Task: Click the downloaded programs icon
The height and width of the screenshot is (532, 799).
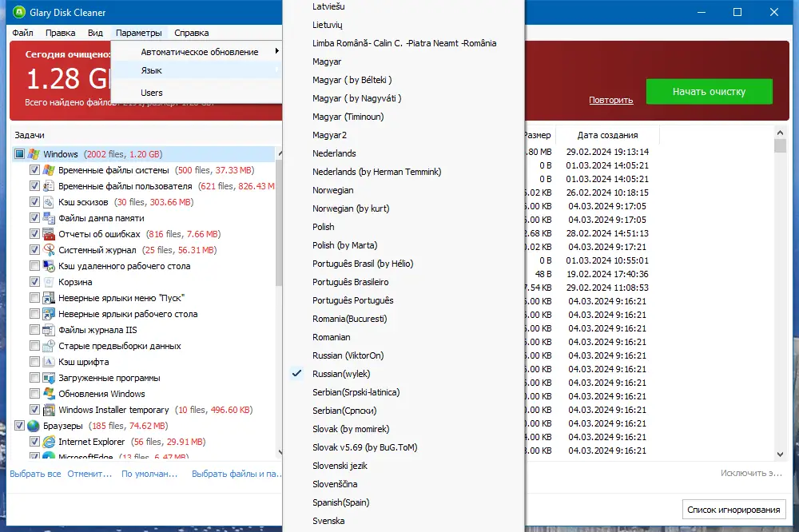Action: pos(49,378)
